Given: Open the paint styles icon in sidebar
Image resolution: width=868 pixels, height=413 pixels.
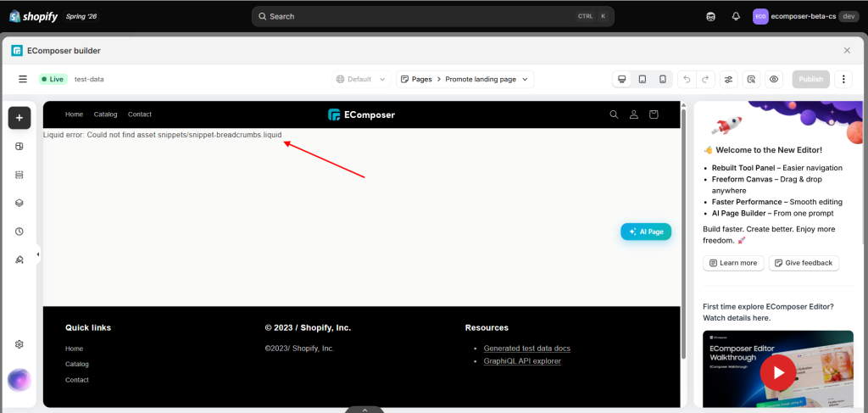Looking at the screenshot, I should (x=19, y=260).
